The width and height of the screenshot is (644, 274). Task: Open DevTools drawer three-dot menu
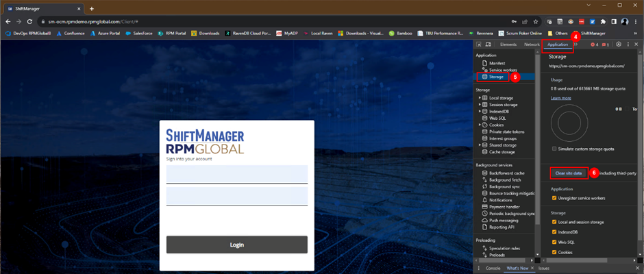(478, 268)
